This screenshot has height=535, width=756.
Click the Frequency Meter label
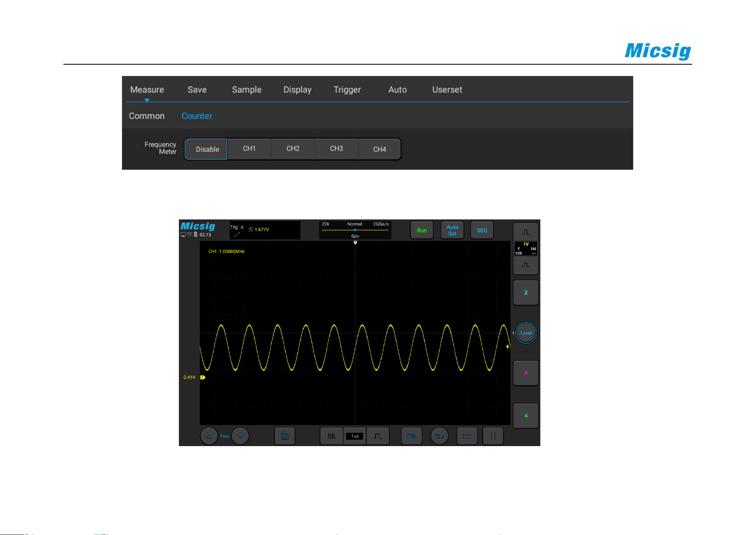click(x=160, y=148)
